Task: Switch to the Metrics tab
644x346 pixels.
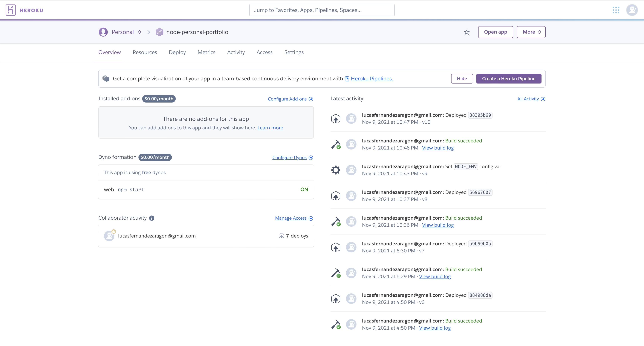Action: tap(206, 52)
